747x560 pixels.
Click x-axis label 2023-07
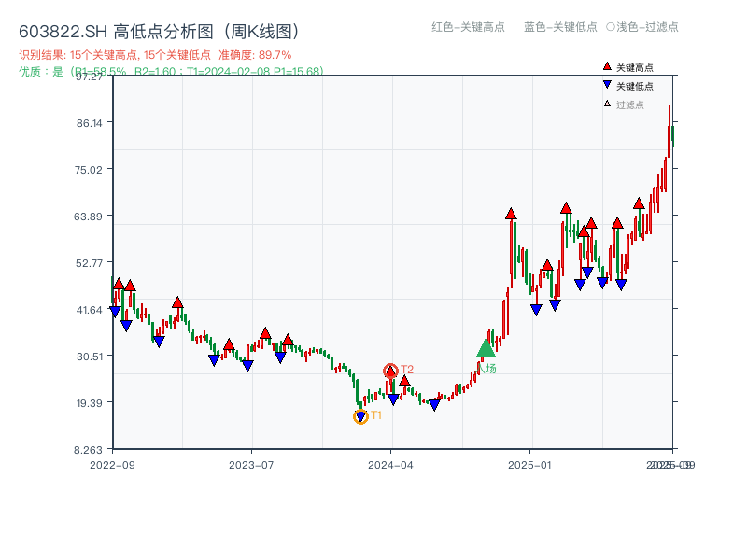pos(251,465)
